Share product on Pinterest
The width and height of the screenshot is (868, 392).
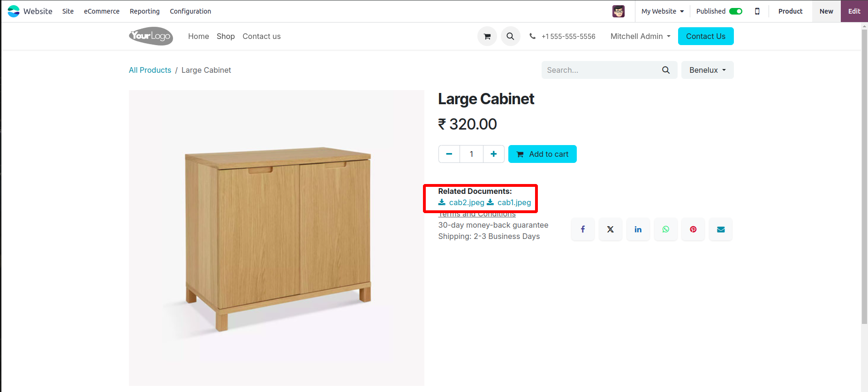coord(693,229)
